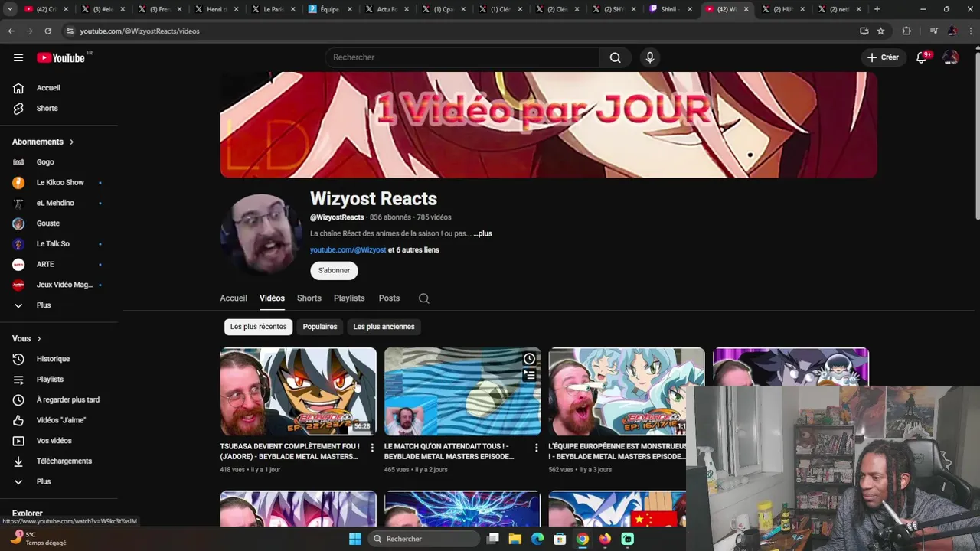Search within the channel using magnifier icon
The height and width of the screenshot is (551, 980).
[423, 298]
